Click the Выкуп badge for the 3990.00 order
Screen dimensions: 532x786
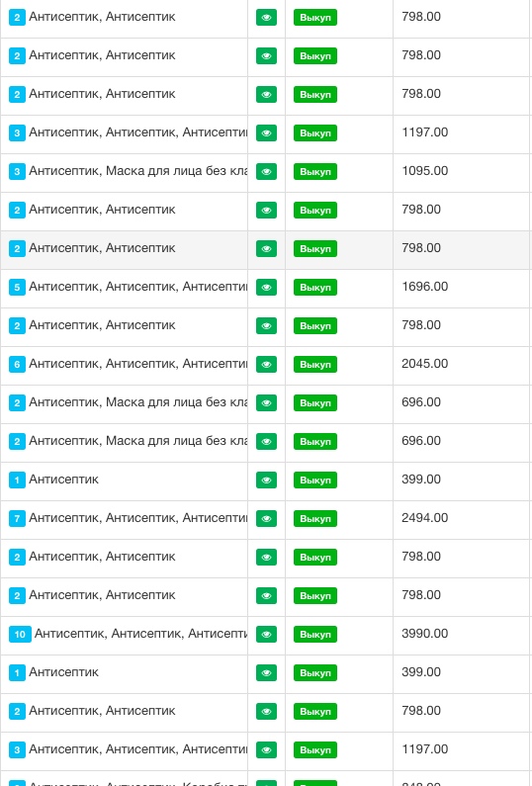315,634
